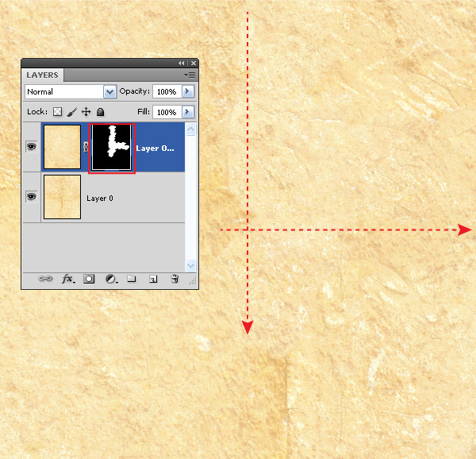Select the Layer 0 image thumbnail
Screen dimensions: 476x459
62,197
